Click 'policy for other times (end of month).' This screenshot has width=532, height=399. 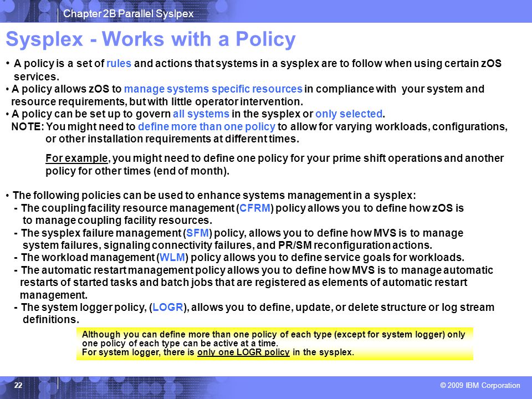pos(137,171)
